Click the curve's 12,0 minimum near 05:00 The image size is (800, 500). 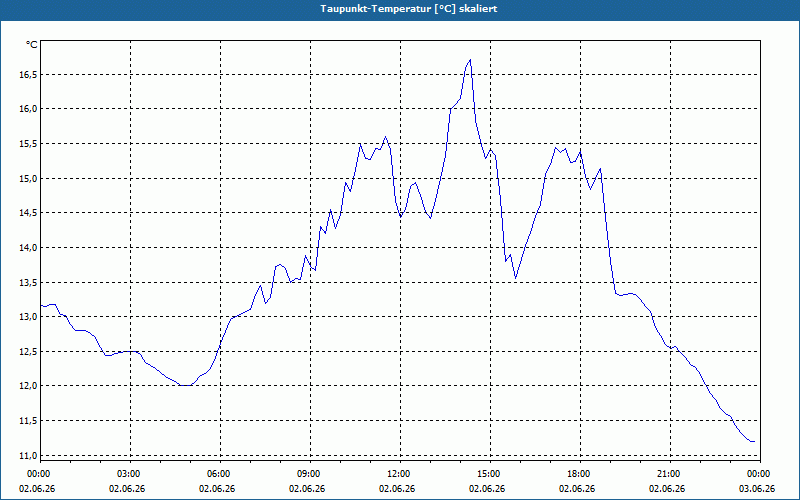click(x=186, y=385)
